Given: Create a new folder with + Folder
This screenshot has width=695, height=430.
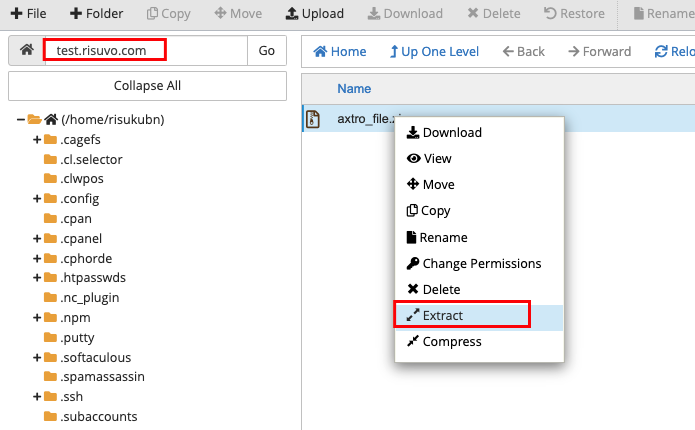Looking at the screenshot, I should (x=96, y=14).
